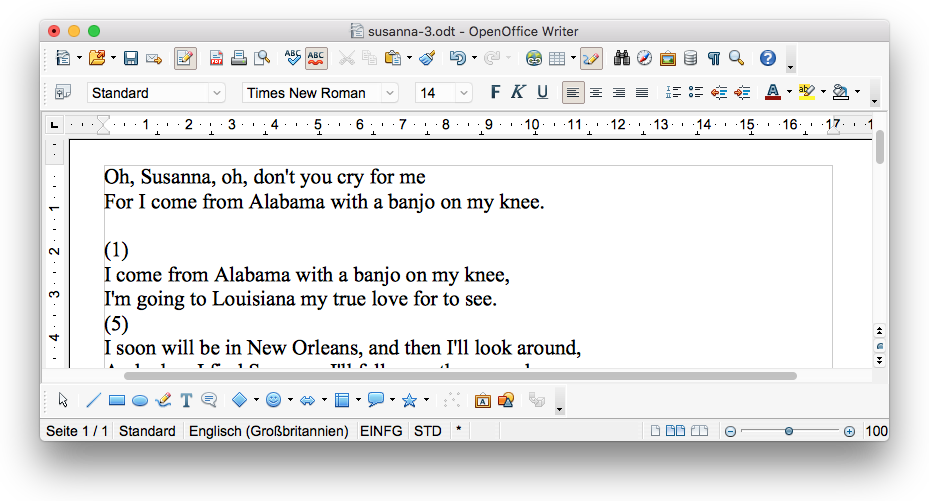Viewport: 929px width, 501px height.
Task: Insert Hyperlink globe icon
Action: pyautogui.click(x=534, y=58)
